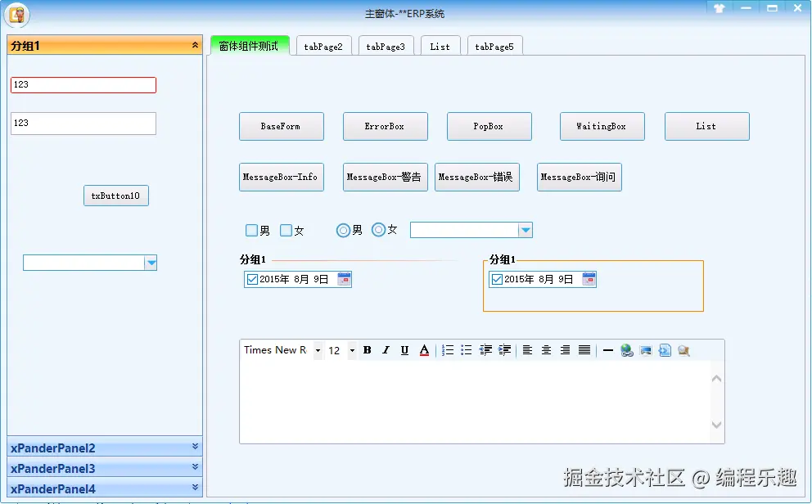The height and width of the screenshot is (504, 812).
Task: Insert a bulleted list in the editor
Action: (466, 350)
